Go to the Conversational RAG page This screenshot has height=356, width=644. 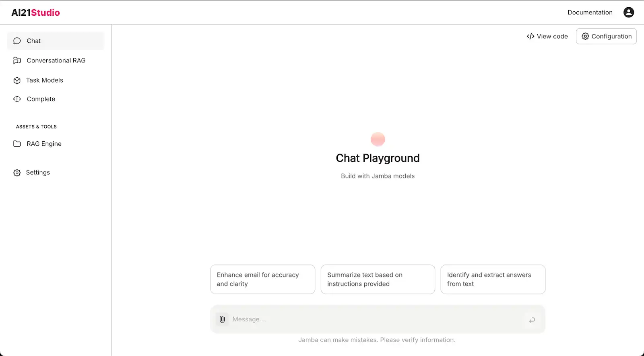pyautogui.click(x=56, y=60)
